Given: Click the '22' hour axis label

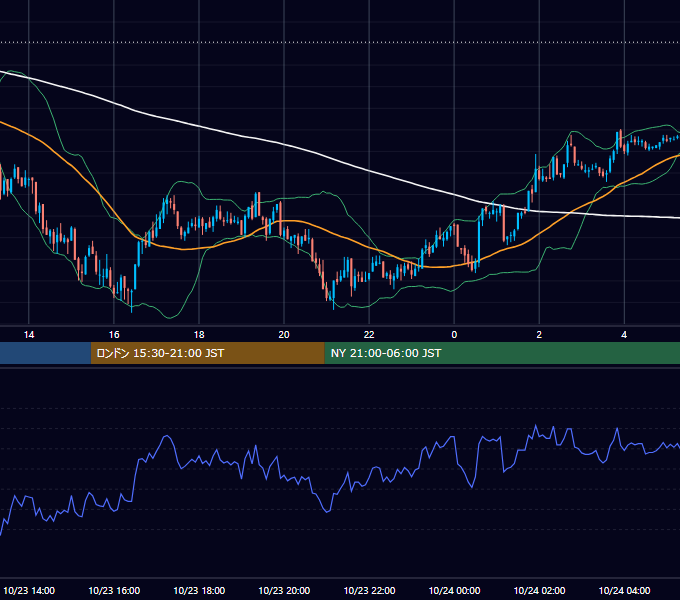Looking at the screenshot, I should click(369, 335).
